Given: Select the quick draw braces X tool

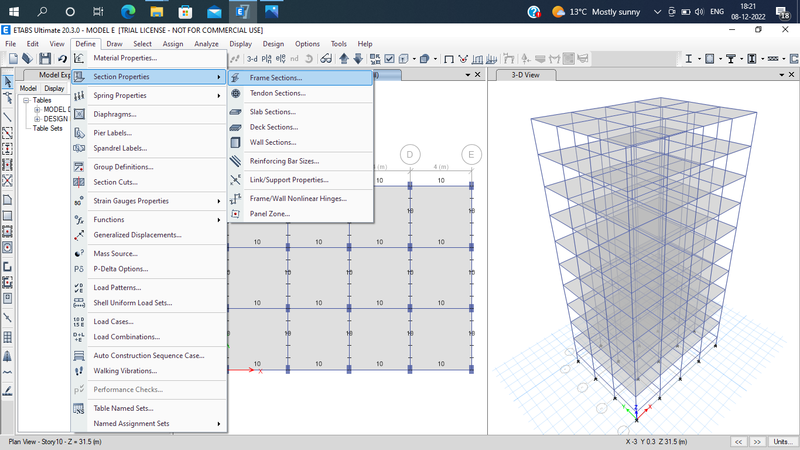Looking at the screenshot, I should [x=8, y=181].
